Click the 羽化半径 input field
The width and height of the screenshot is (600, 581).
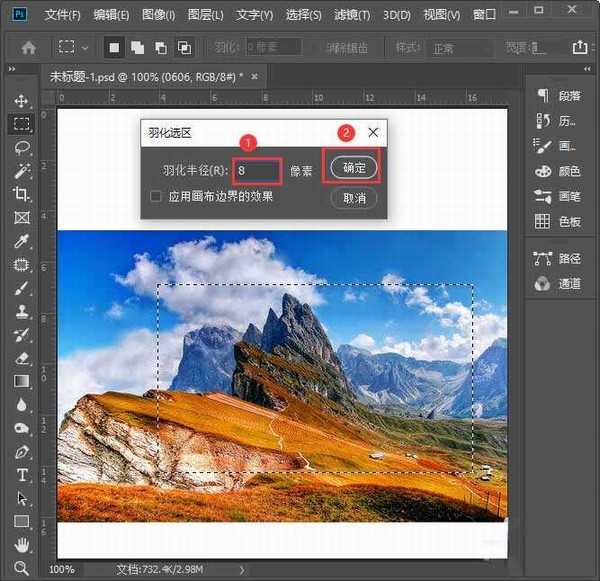[x=257, y=170]
